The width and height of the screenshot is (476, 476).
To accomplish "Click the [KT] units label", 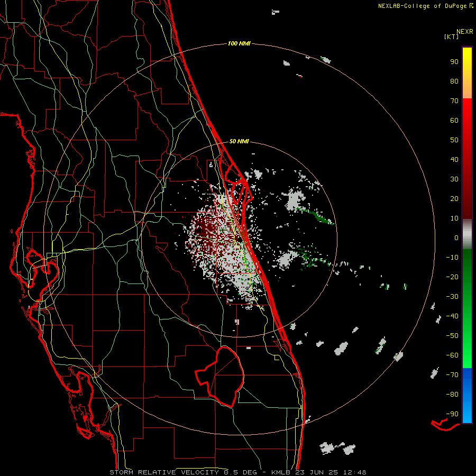I will pyautogui.click(x=452, y=36).
